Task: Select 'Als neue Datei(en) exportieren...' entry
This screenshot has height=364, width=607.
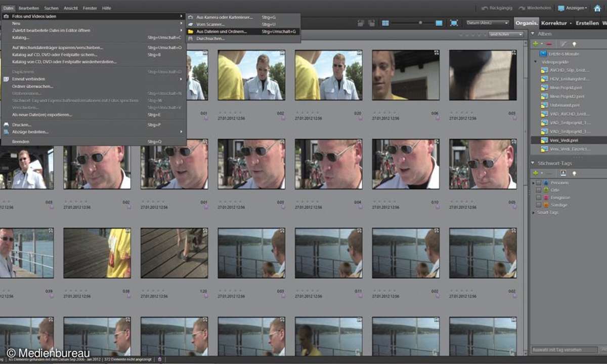Action: (94, 115)
